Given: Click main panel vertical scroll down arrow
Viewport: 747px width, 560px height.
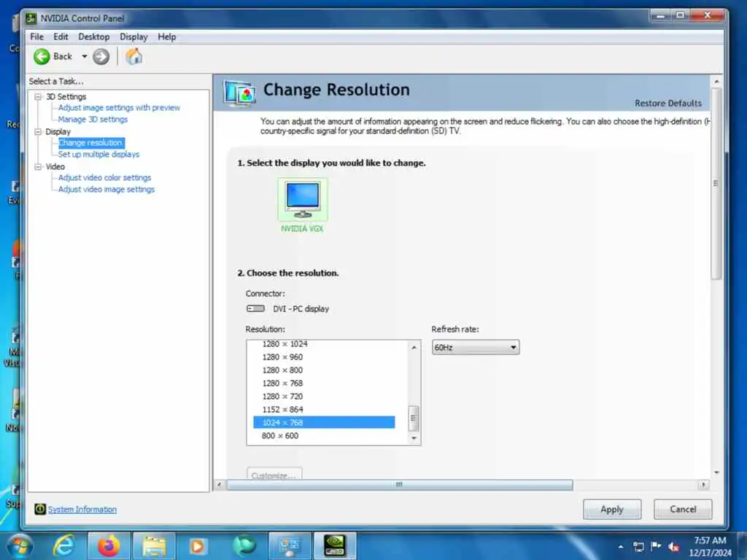Looking at the screenshot, I should click(716, 472).
